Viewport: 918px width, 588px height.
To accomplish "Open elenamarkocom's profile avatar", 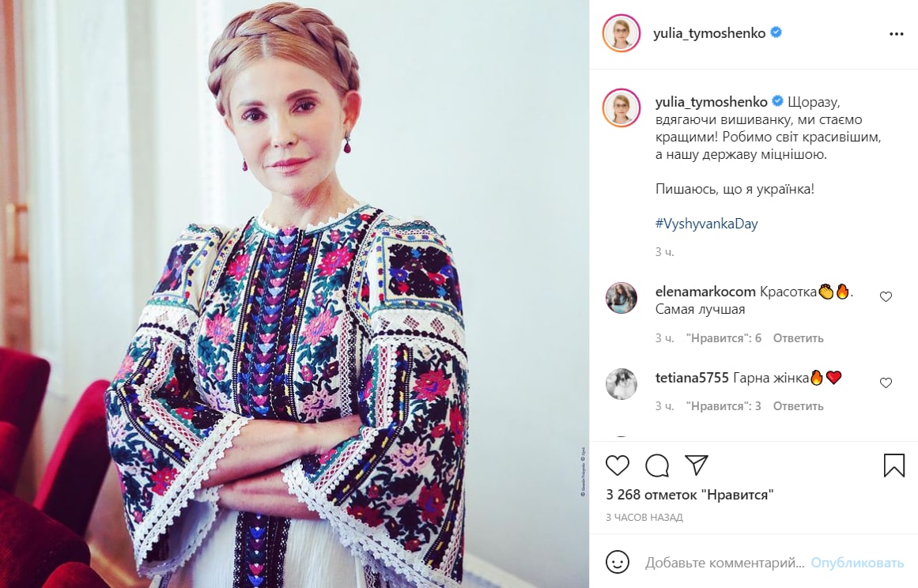I will tap(621, 298).
